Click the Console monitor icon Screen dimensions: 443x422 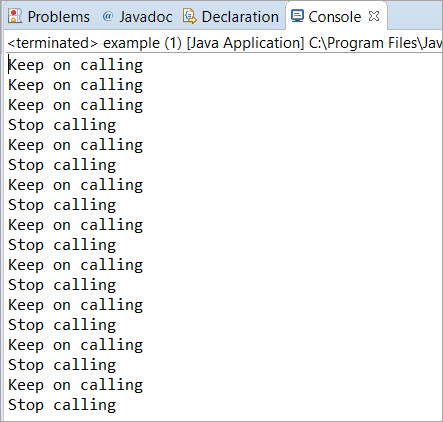coord(297,16)
